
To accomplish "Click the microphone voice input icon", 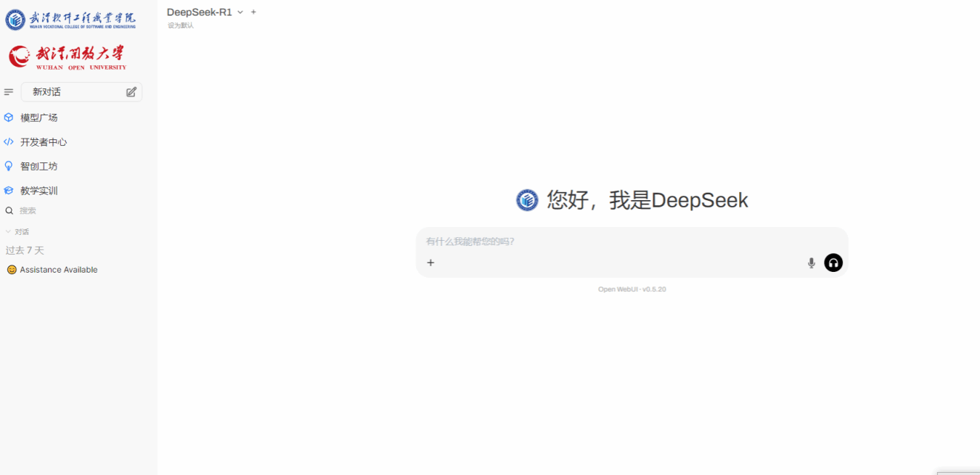I will point(812,263).
